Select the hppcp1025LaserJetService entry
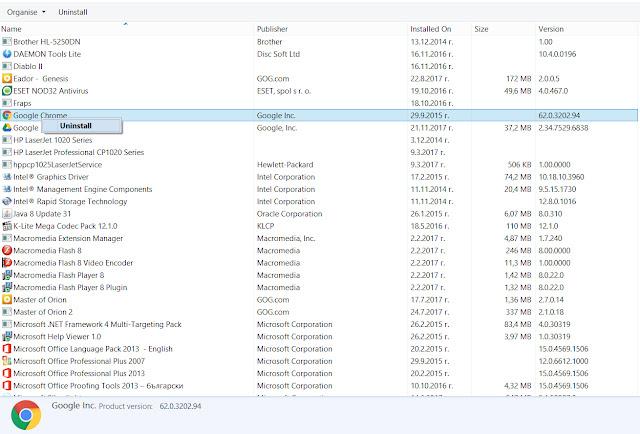The image size is (640, 434). (x=58, y=165)
